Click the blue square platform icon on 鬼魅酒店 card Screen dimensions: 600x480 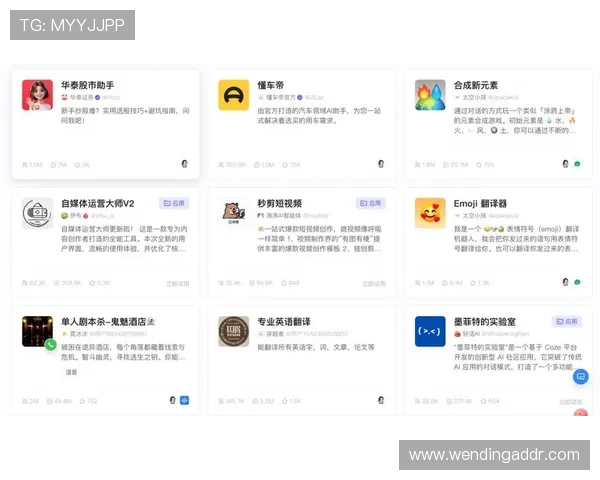(184, 400)
